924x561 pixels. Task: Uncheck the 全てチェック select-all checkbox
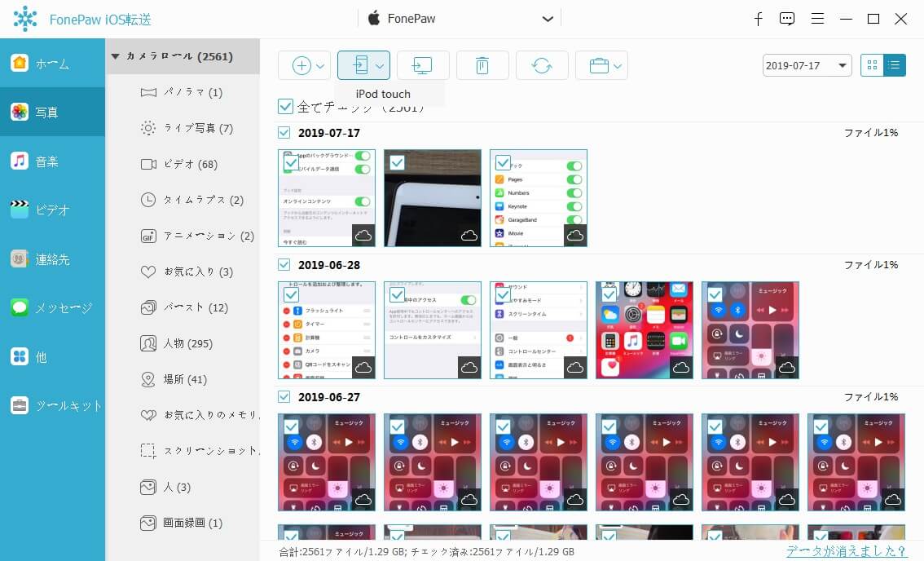[285, 107]
